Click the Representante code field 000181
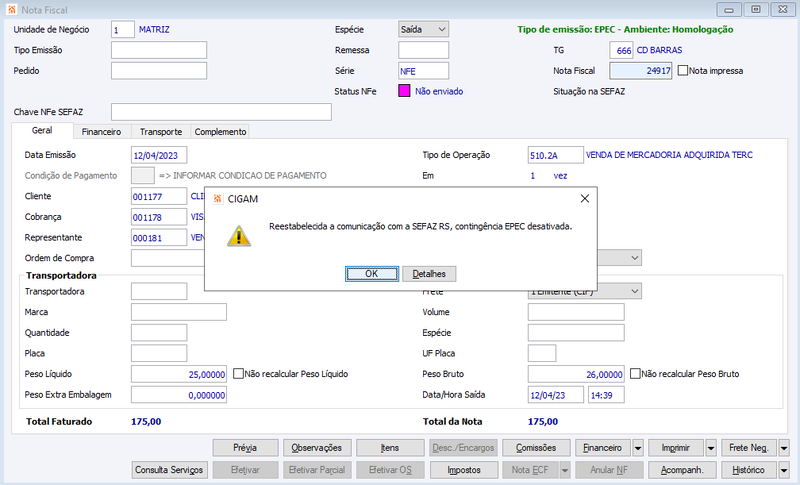Screen dimensions: 800x485 coord(159,238)
